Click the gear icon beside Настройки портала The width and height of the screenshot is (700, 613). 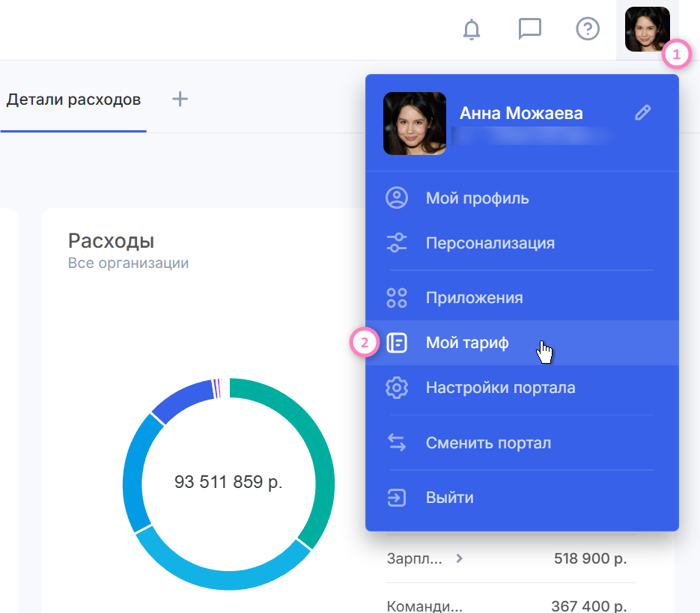tap(396, 388)
